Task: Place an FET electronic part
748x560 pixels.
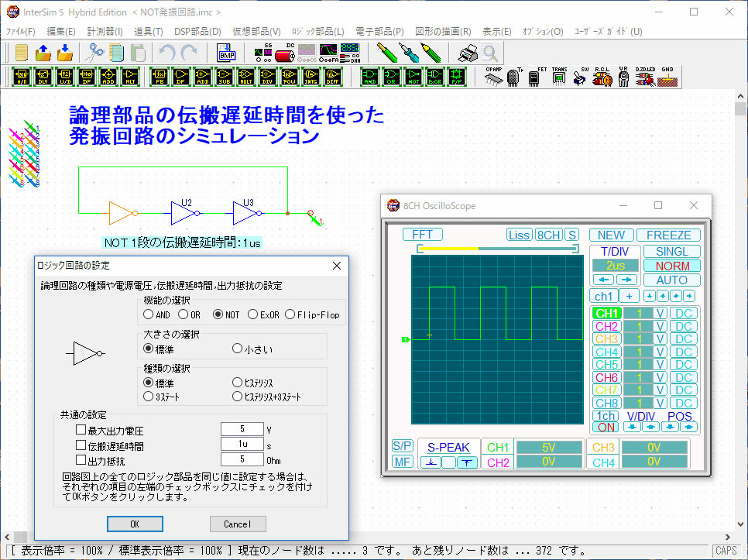Action: pyautogui.click(x=535, y=77)
